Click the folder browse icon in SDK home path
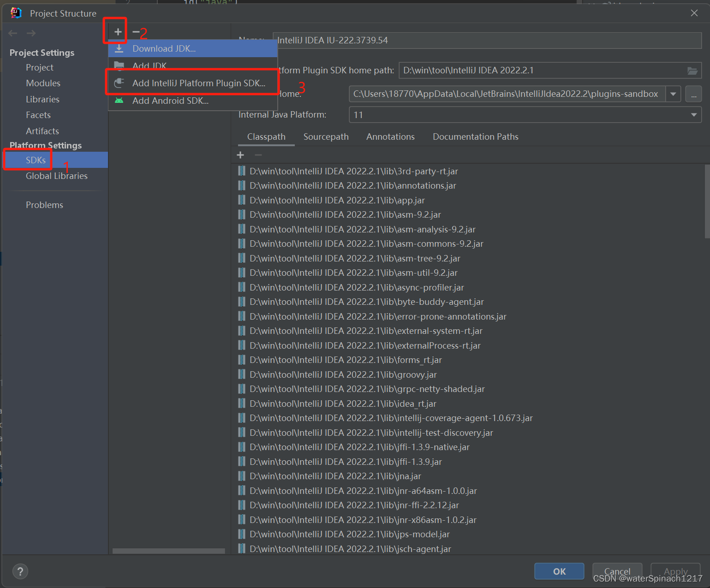Screen dimensions: 710x588 (x=692, y=71)
